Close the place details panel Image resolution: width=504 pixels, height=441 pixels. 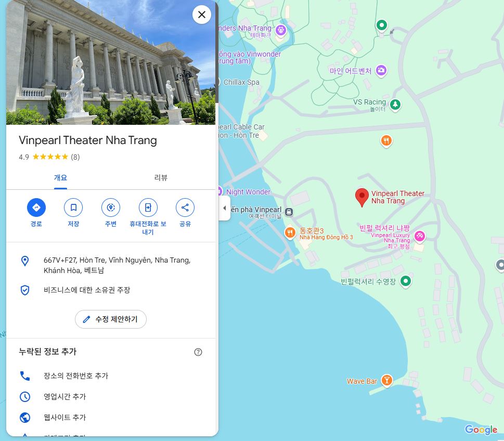pos(201,15)
